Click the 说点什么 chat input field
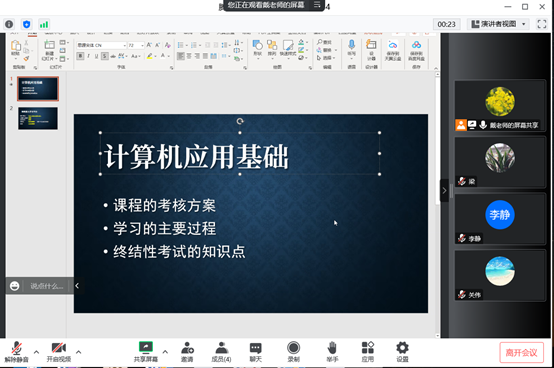The width and height of the screenshot is (554, 368). click(x=47, y=286)
